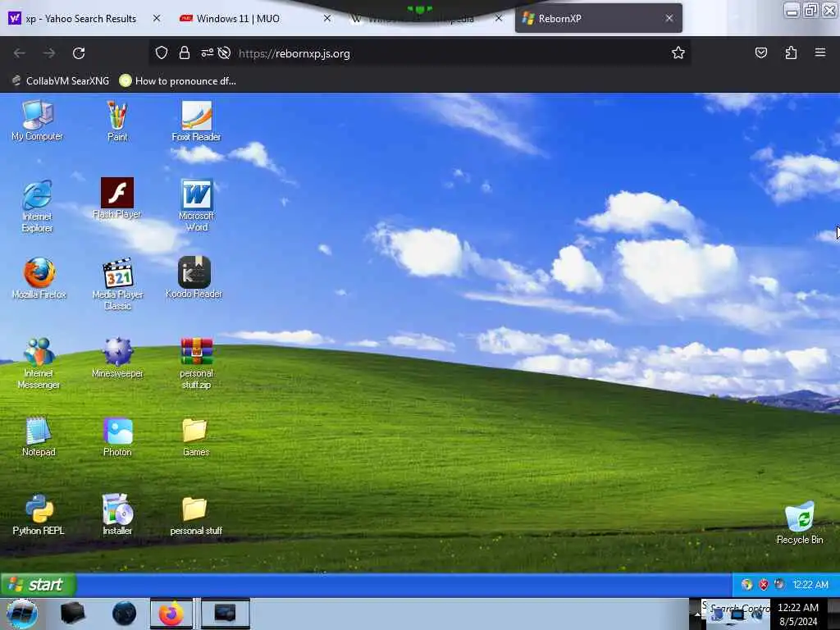This screenshot has height=630, width=840.
Task: Close the RebornXP tab
Action: [x=669, y=18]
